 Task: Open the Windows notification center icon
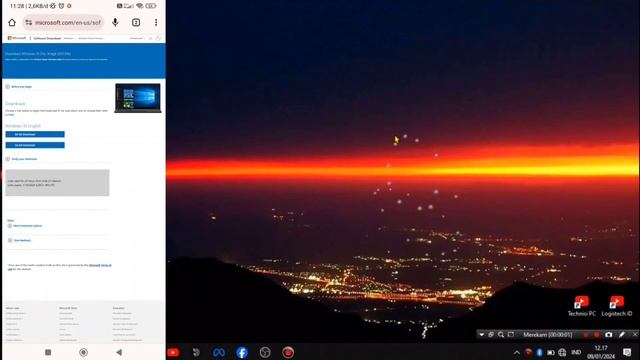click(x=627, y=352)
